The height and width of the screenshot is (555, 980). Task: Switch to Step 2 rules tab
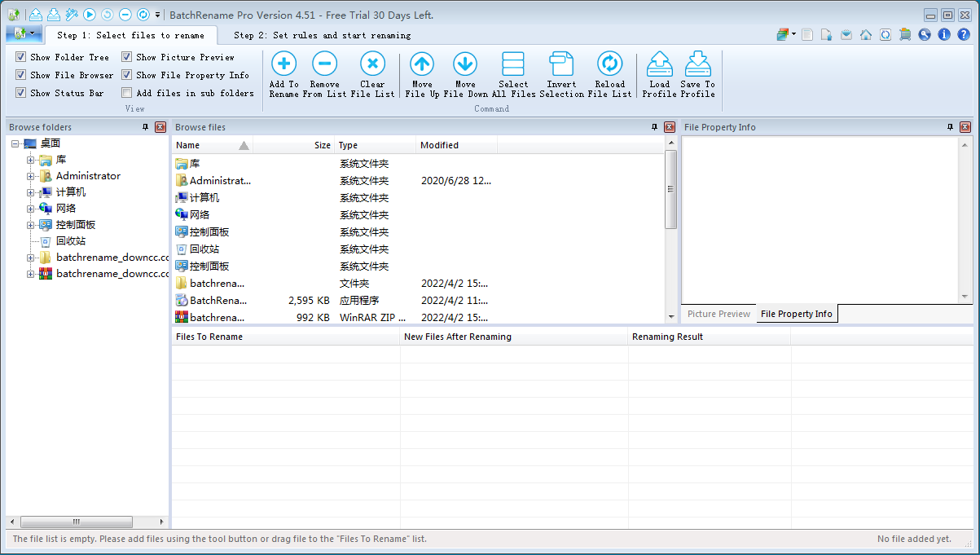point(322,35)
